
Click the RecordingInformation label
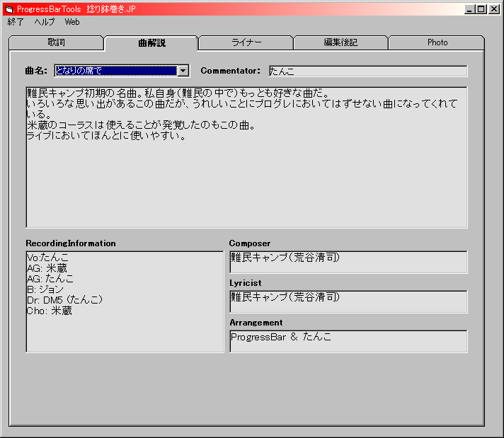pyautogui.click(x=71, y=243)
